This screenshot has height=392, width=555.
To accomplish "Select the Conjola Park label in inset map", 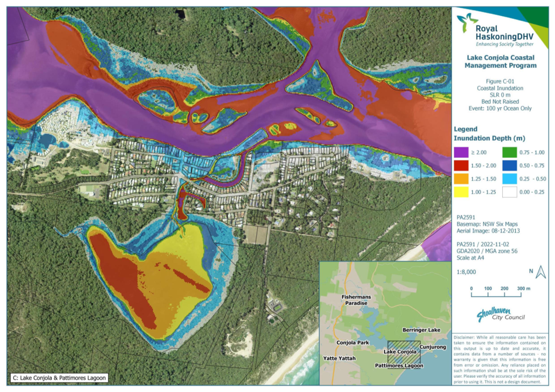I will [x=352, y=342].
